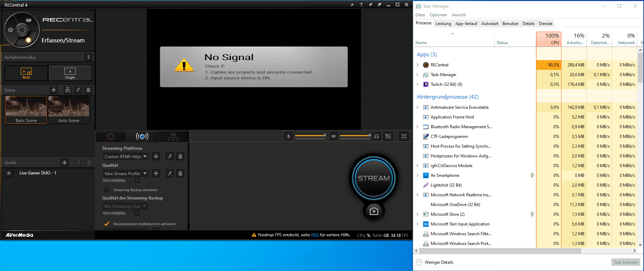Click the pin icon in RECentral title bar
This screenshot has width=644, height=271.
coord(370,5)
